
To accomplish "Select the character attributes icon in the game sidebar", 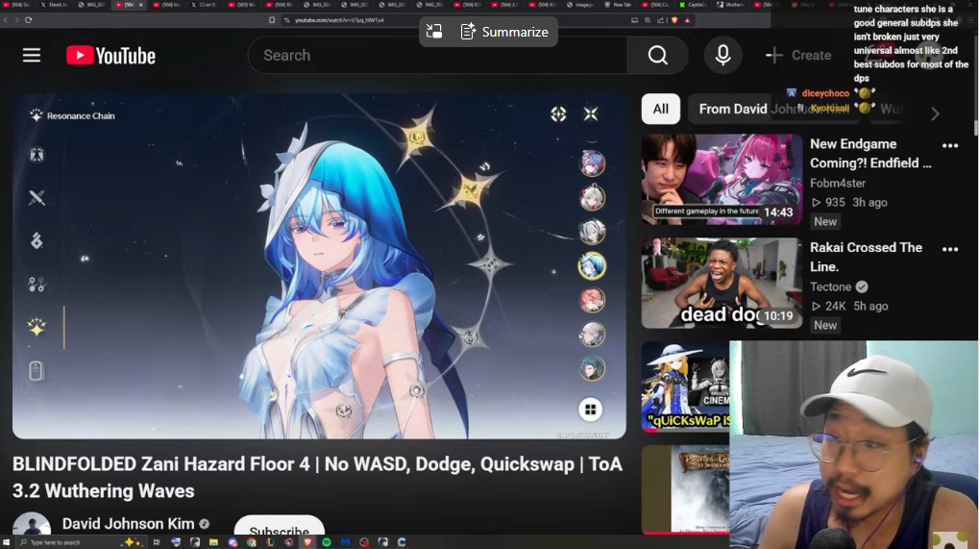I will 37,155.
